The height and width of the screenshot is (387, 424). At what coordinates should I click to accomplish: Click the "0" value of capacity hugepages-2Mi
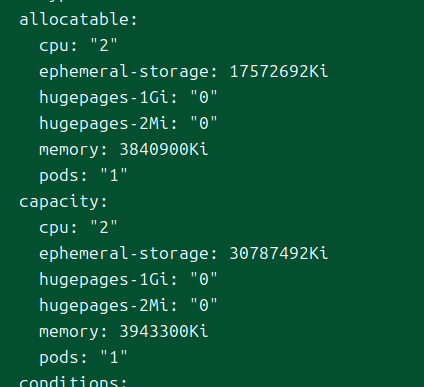point(204,305)
